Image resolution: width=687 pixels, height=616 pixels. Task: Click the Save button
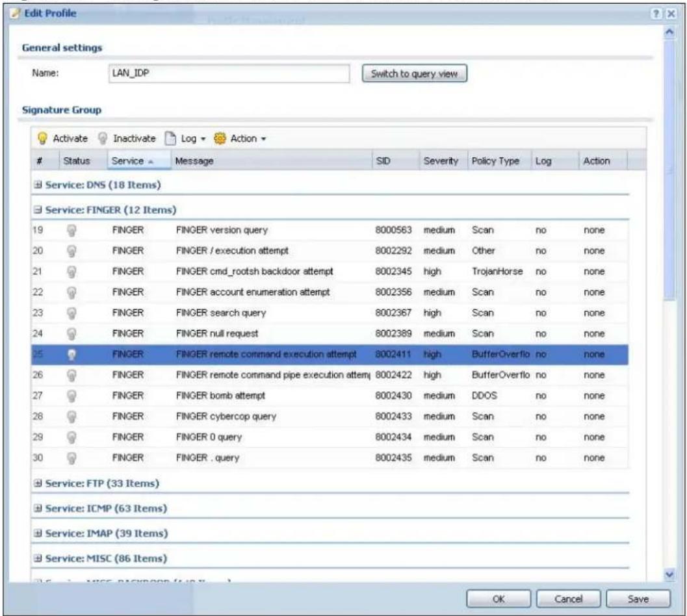(638, 599)
